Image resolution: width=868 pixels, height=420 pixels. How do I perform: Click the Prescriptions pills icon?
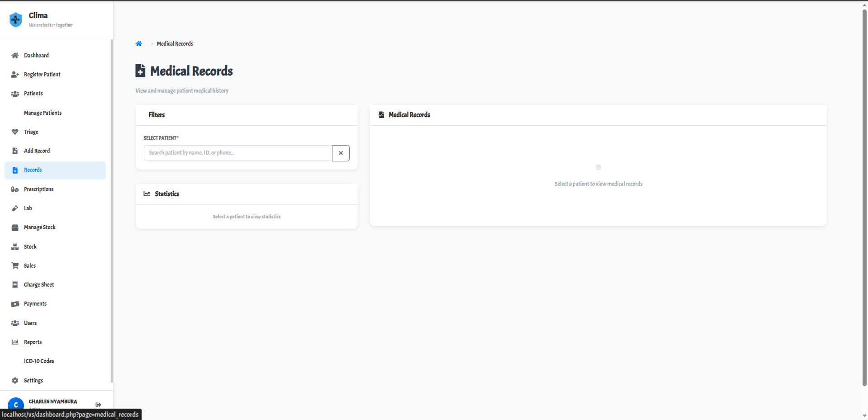click(15, 189)
